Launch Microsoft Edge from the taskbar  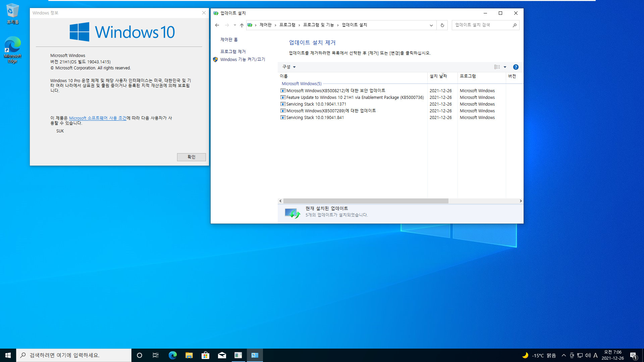pos(172,355)
